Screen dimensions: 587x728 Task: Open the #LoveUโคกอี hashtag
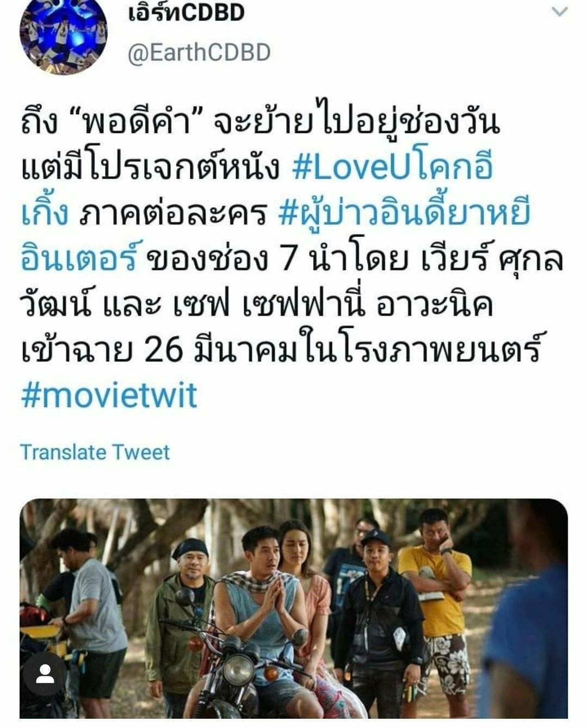coord(392,167)
